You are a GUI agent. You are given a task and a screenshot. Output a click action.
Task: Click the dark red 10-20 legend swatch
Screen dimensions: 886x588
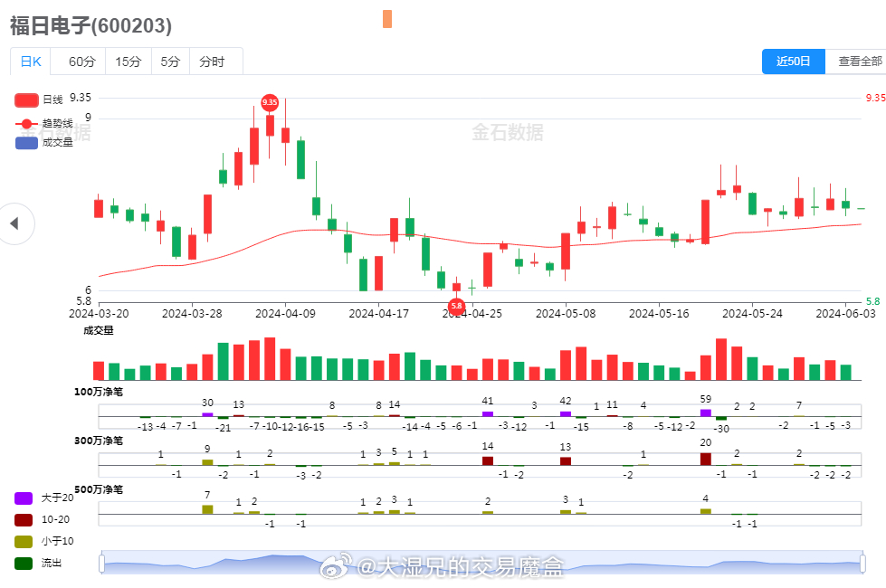[24, 519]
